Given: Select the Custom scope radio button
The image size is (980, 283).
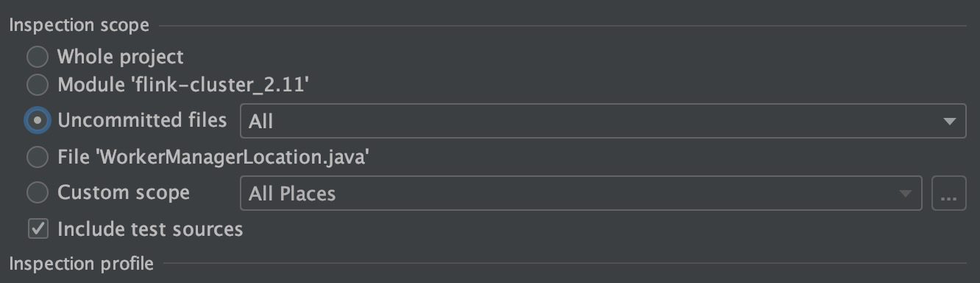Looking at the screenshot, I should [37, 193].
